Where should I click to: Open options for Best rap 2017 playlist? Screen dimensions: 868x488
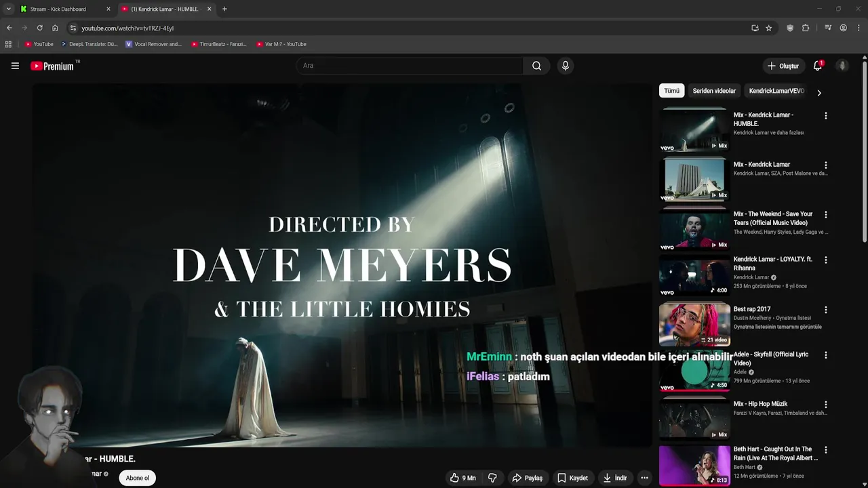coord(825,310)
